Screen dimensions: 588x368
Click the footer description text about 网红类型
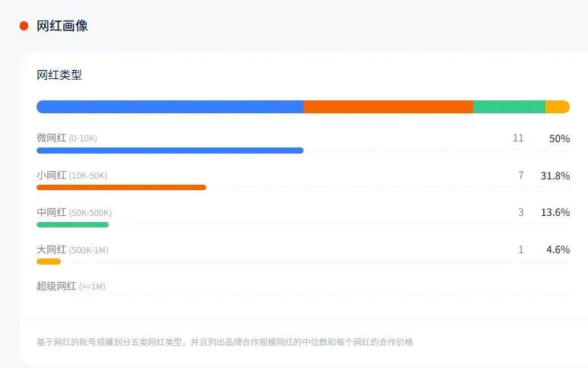pyautogui.click(x=224, y=342)
